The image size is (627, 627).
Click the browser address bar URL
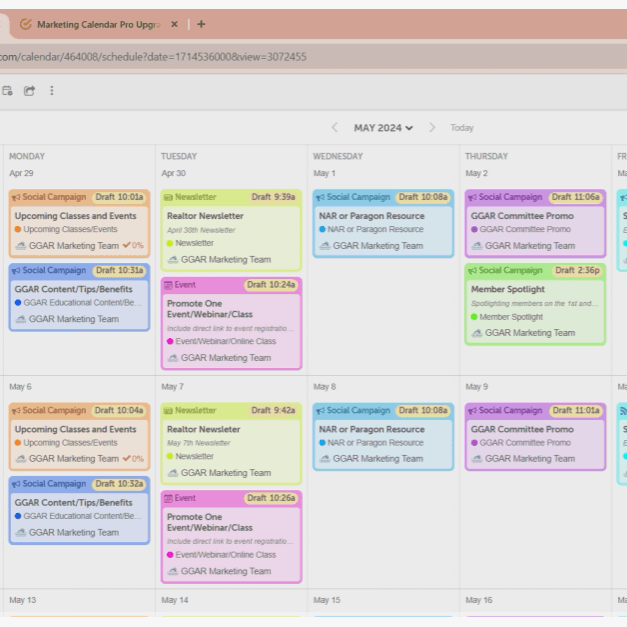pyautogui.click(x=153, y=57)
